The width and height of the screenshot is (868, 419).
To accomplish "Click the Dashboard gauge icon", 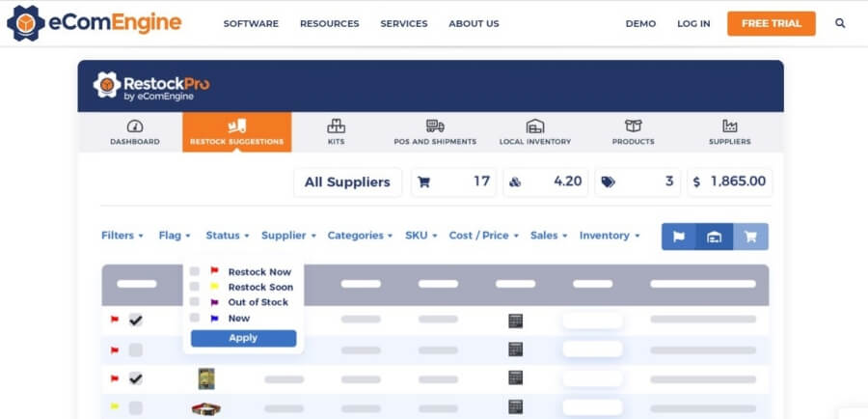I will coord(134,126).
